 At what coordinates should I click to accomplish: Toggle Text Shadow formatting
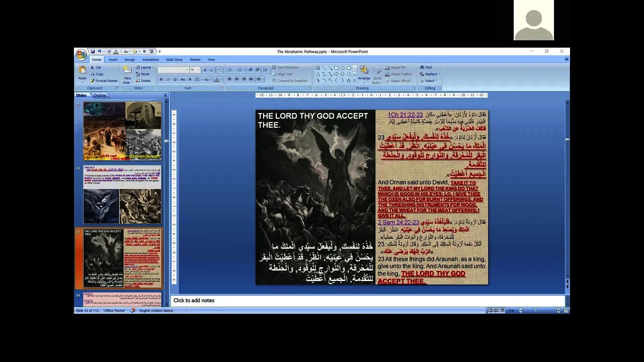coord(190,79)
